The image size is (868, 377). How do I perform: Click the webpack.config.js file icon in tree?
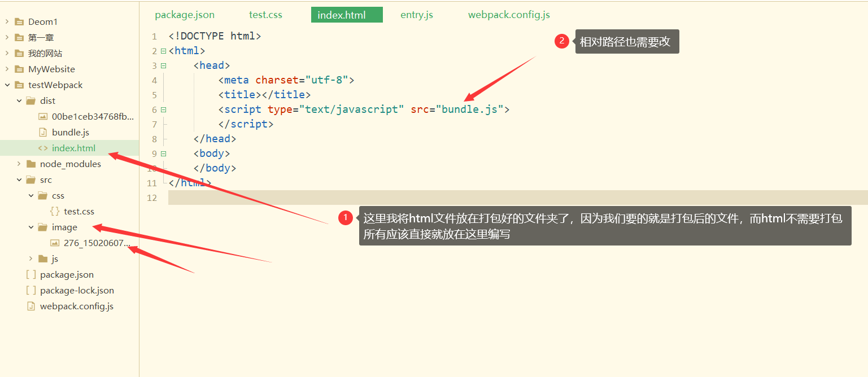(31, 306)
